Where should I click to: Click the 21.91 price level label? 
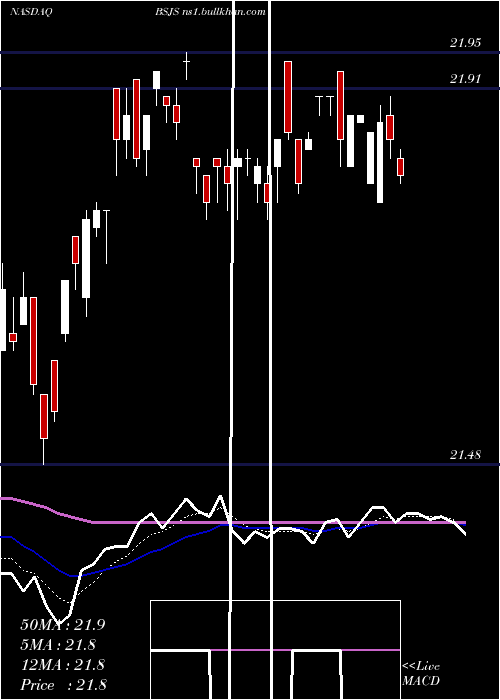point(466,79)
